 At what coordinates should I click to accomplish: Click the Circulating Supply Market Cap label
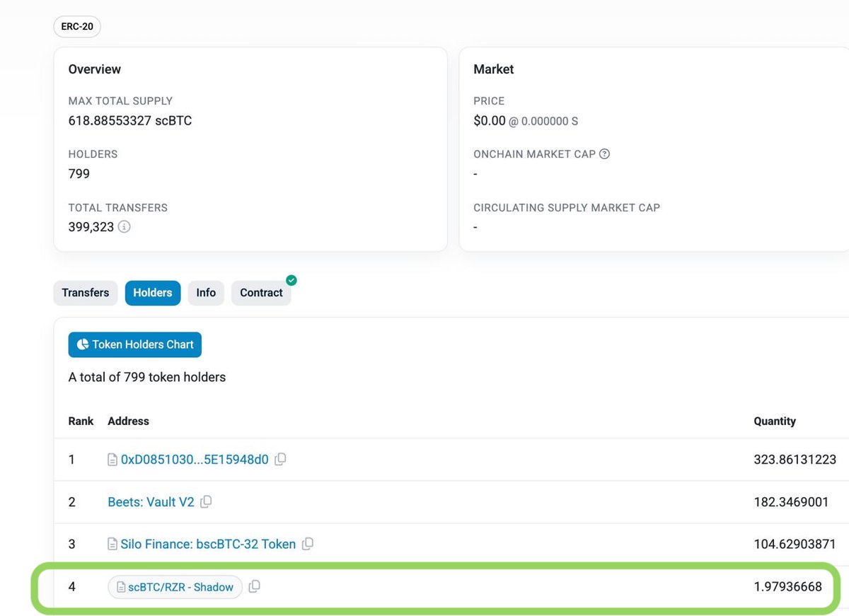(x=567, y=208)
